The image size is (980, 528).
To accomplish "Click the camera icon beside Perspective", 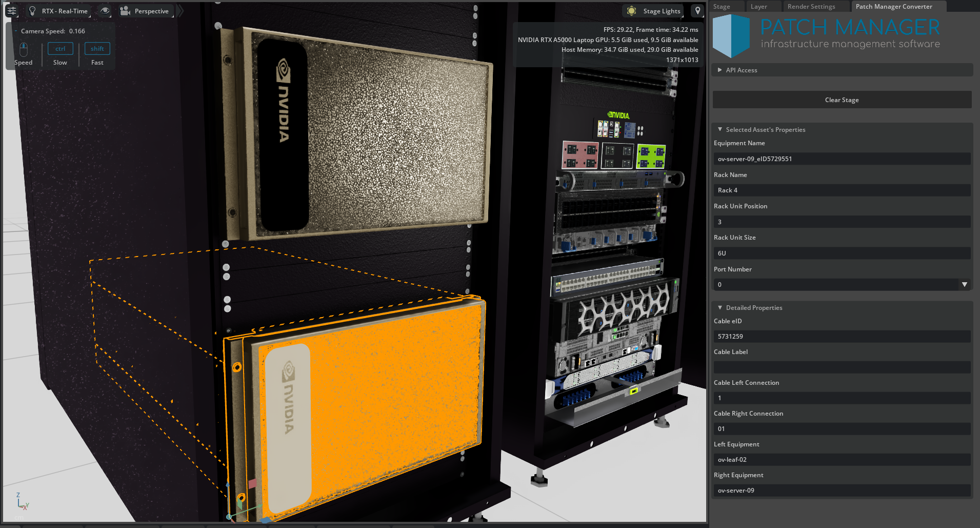I will (125, 11).
